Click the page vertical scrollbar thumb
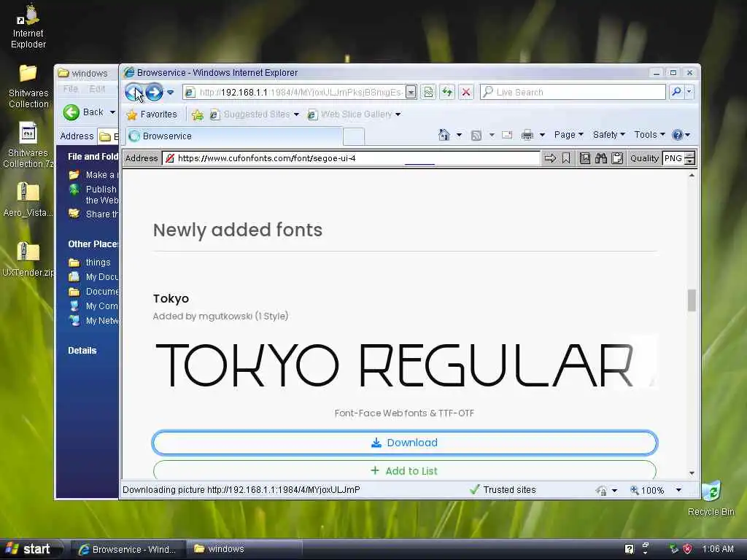Screen dimensions: 747x560 tap(692, 300)
